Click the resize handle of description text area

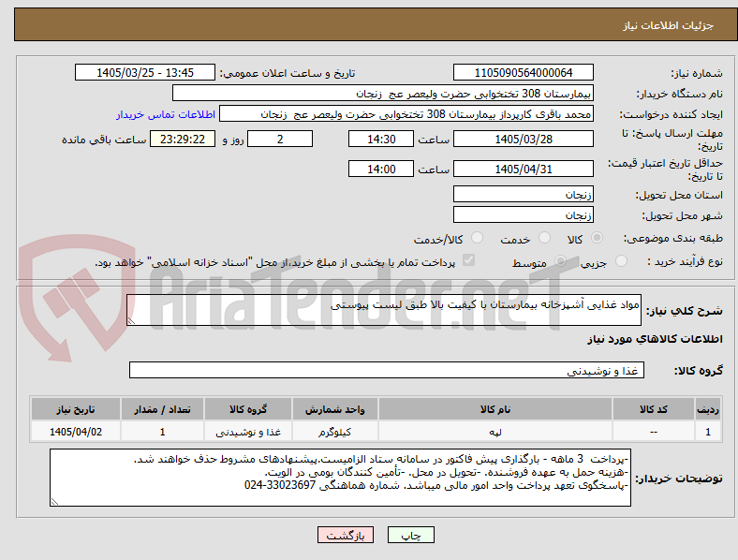tap(131, 321)
